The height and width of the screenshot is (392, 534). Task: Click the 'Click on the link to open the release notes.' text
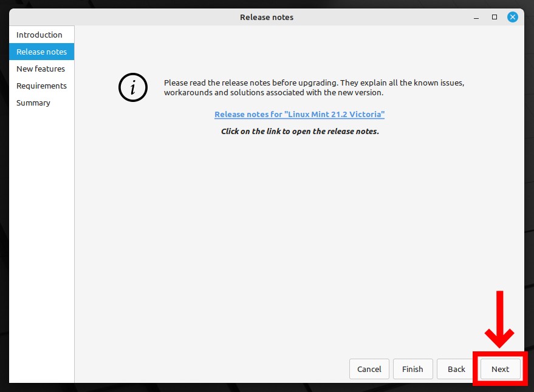point(300,131)
